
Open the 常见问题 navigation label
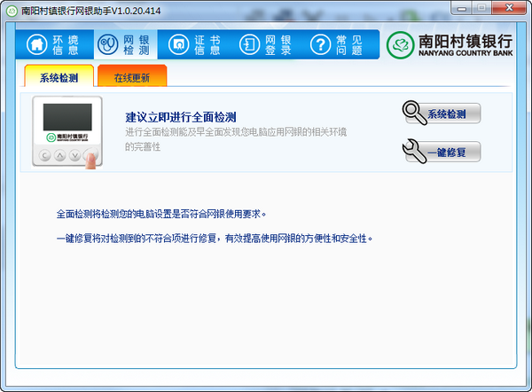(x=350, y=45)
